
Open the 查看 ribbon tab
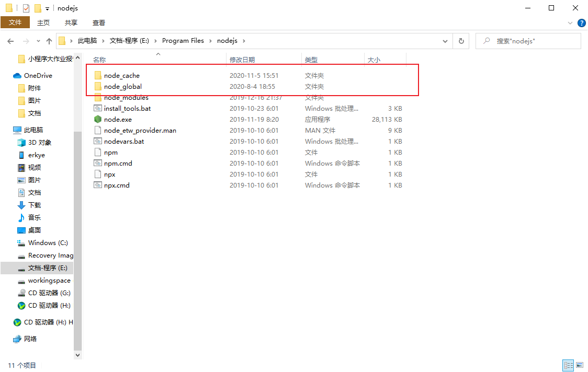tap(99, 23)
